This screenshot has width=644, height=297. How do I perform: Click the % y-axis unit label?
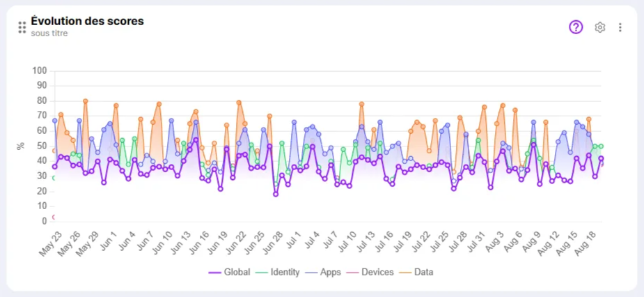click(x=21, y=146)
